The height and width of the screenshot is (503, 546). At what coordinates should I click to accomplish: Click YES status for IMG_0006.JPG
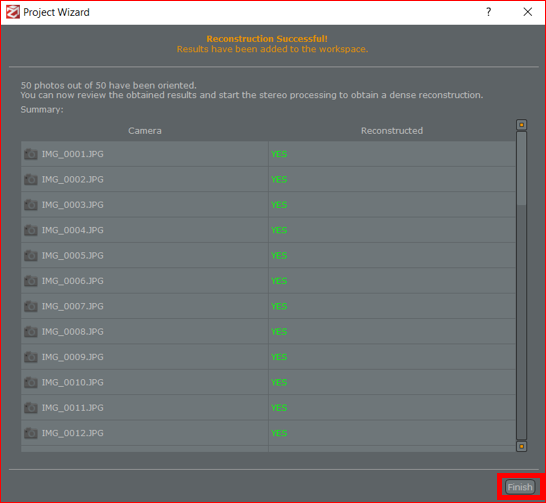(279, 281)
